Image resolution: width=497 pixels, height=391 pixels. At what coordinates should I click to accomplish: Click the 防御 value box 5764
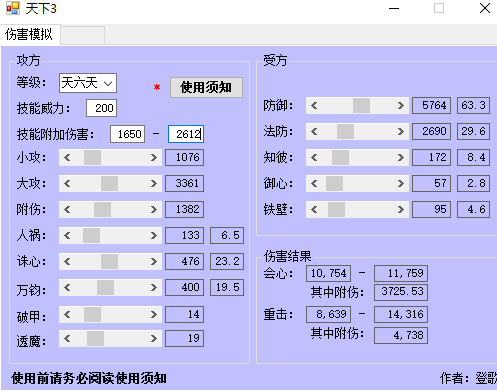[432, 105]
